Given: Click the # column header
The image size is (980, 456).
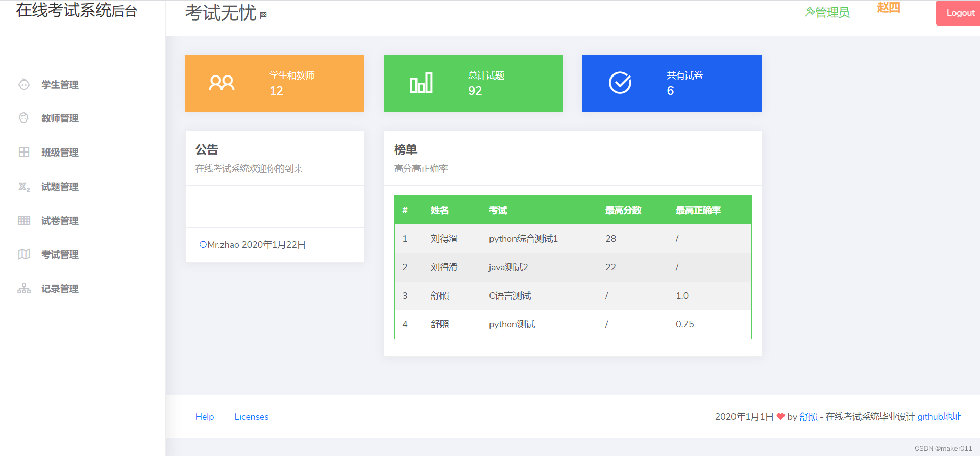Looking at the screenshot, I should (405, 210).
